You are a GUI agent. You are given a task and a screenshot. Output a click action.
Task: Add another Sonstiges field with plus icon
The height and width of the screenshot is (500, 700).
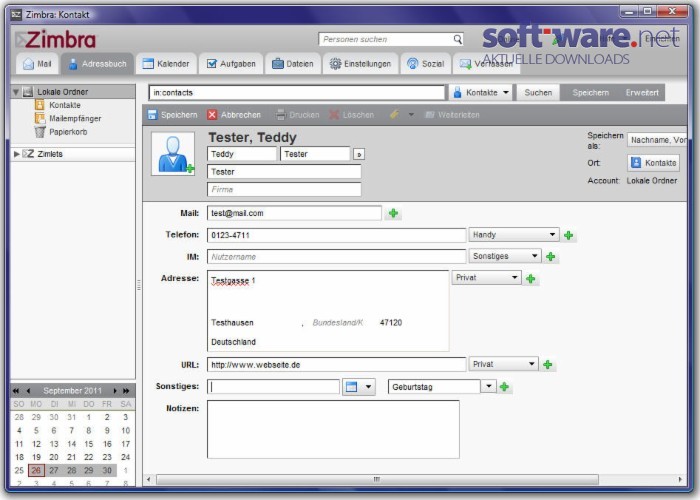[504, 387]
